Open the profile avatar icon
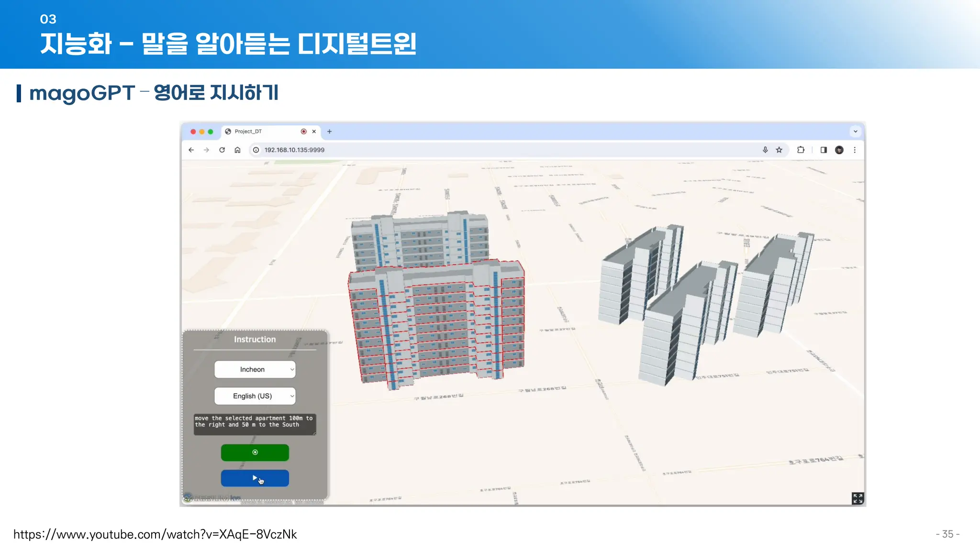Screen dimensions: 980x551 (839, 150)
